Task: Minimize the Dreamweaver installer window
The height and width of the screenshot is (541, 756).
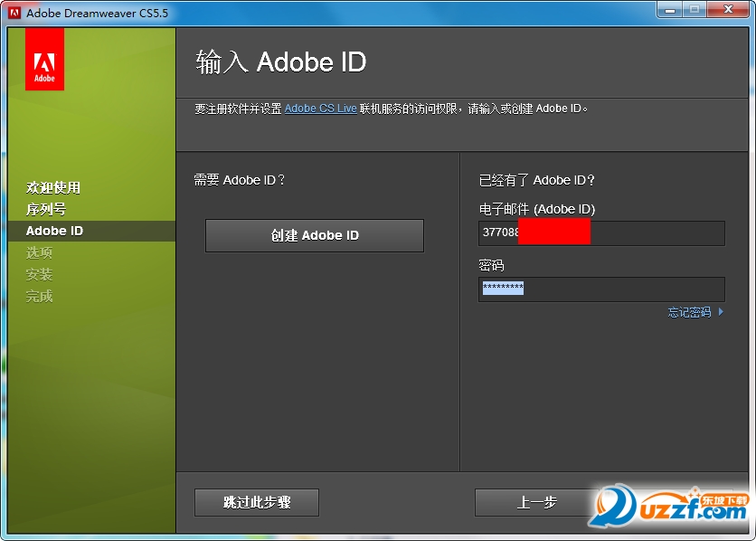Action: [670, 10]
